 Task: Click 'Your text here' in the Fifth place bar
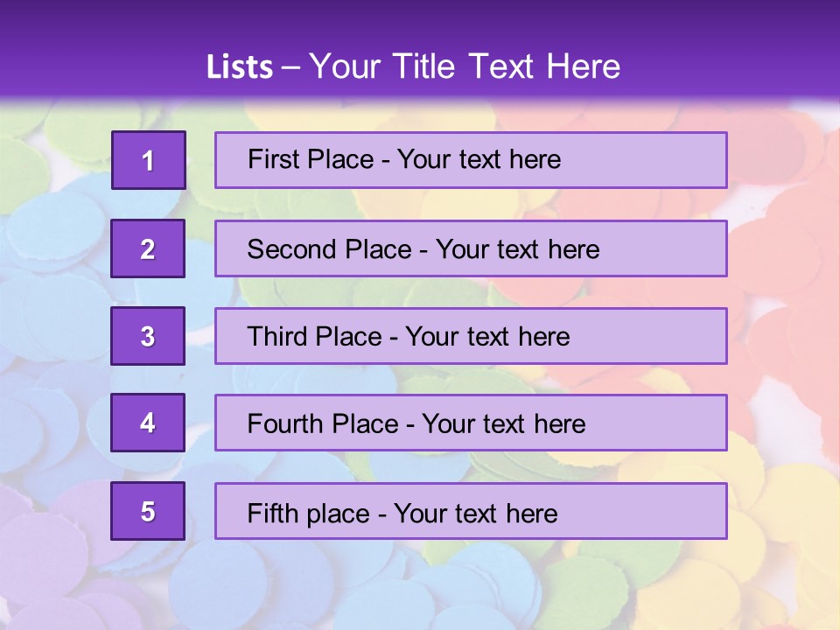click(x=475, y=513)
